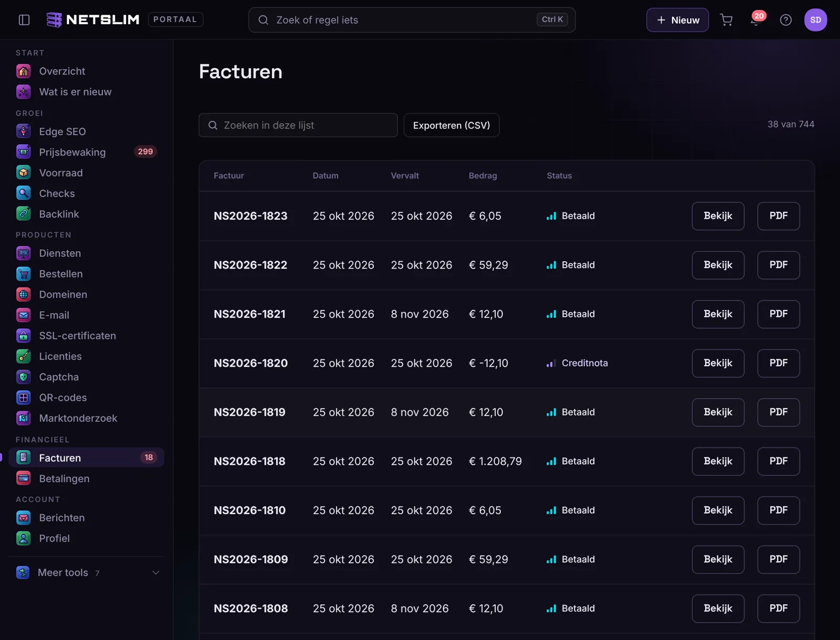
Task: Focus the Zoek of regel iets search bar
Action: click(412, 20)
